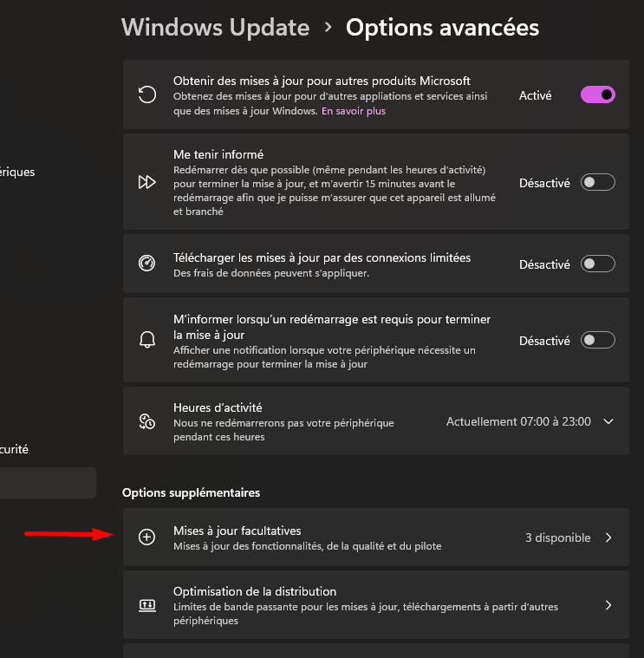Open Mises à jour facultatives chevron arrow

608,537
